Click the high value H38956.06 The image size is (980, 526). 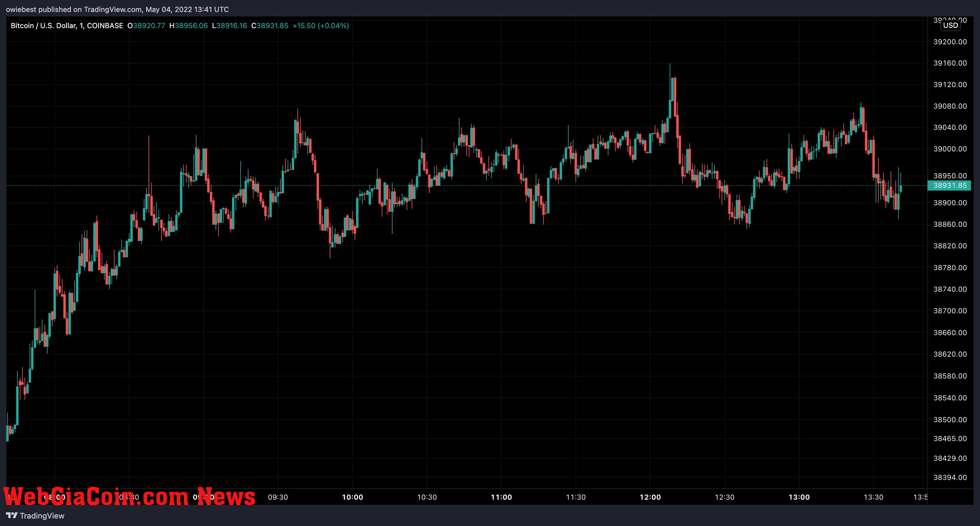(x=188, y=25)
